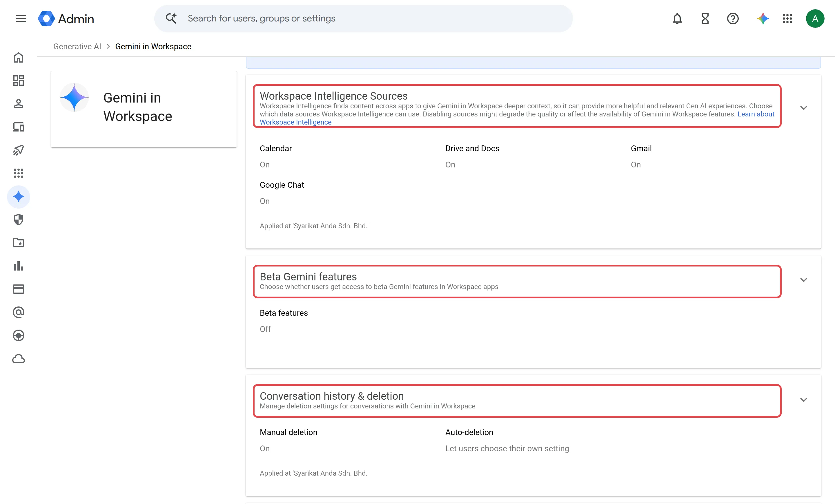This screenshot has height=504, width=835.
Task: Open the Dashboard sidebar icon
Action: (x=18, y=81)
